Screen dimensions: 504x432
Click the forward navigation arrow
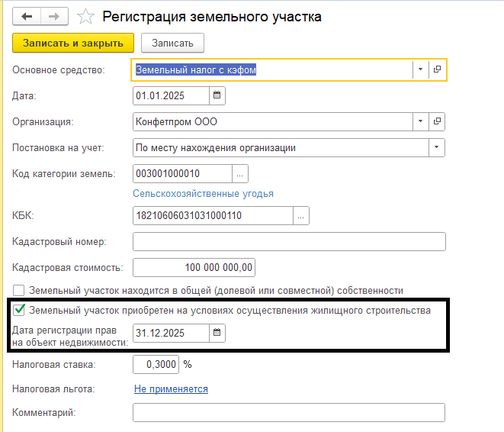[53, 16]
